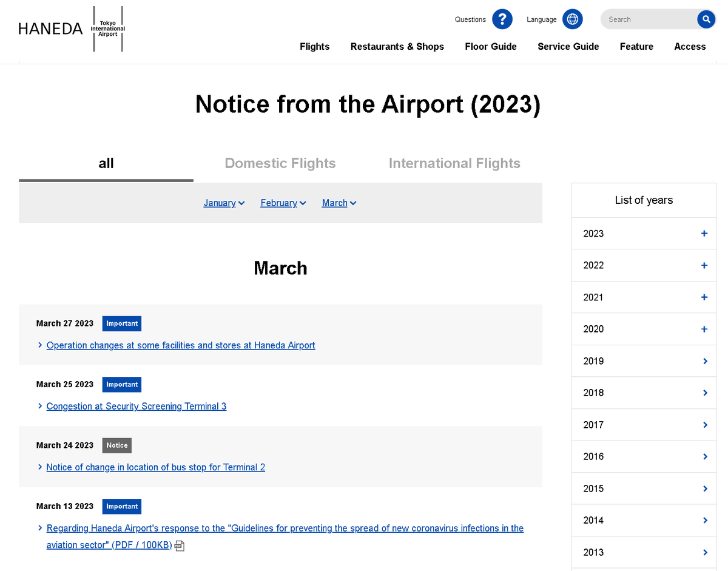Expand the 2020 year plus icon
Screen dimensions: 728x571
(x=704, y=329)
